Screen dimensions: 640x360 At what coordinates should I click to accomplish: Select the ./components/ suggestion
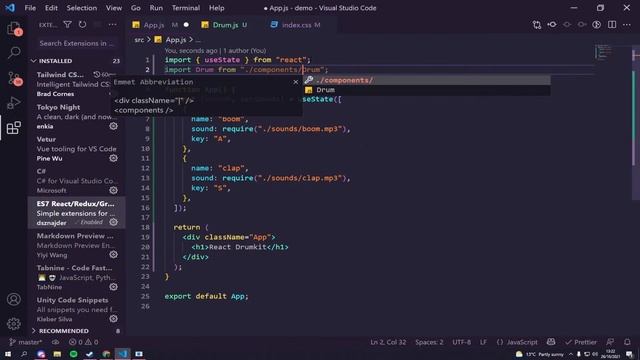click(427, 80)
